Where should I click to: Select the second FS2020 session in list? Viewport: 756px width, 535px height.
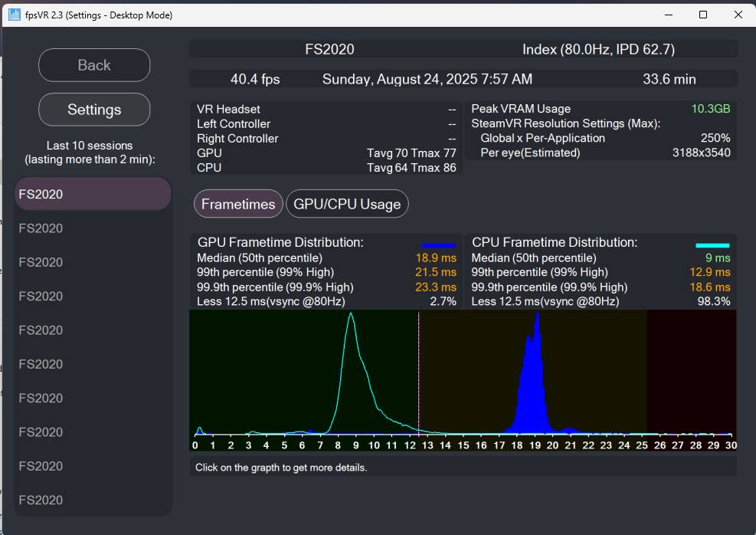(x=93, y=228)
